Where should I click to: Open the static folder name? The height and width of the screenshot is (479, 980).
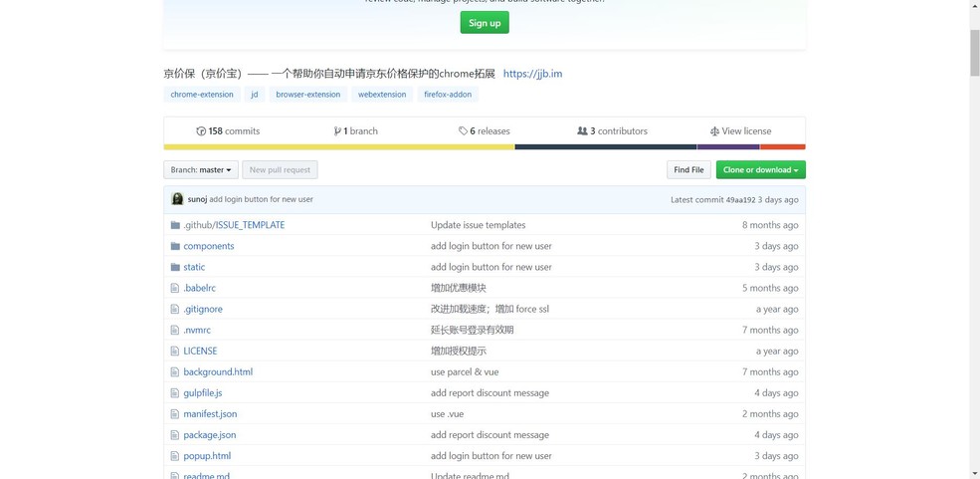pos(194,267)
